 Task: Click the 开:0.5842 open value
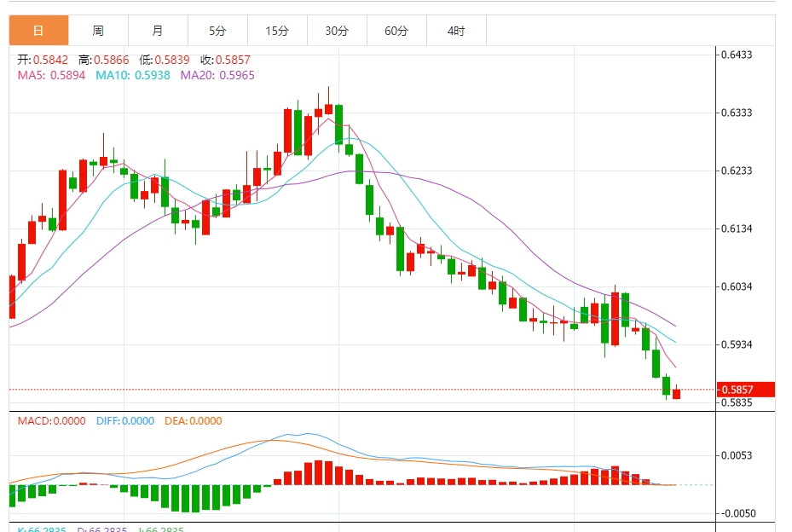click(x=43, y=60)
